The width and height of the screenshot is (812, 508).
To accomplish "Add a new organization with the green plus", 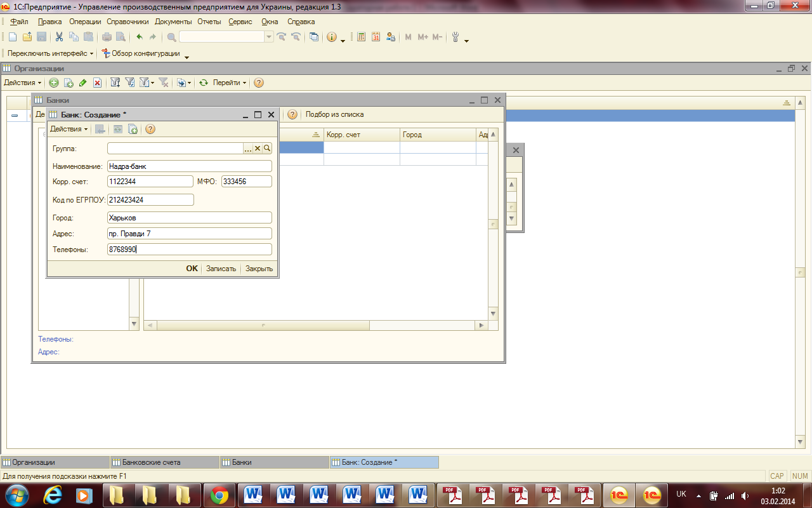I will [54, 83].
